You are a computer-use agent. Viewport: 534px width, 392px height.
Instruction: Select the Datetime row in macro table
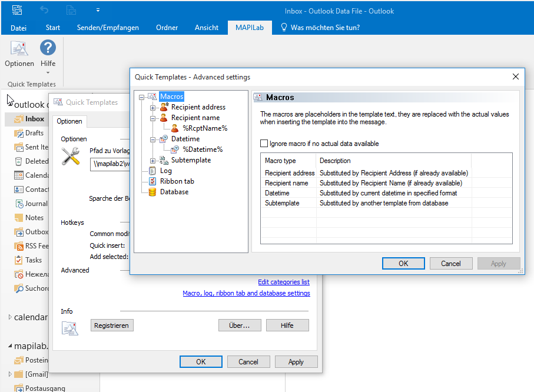click(x=386, y=193)
